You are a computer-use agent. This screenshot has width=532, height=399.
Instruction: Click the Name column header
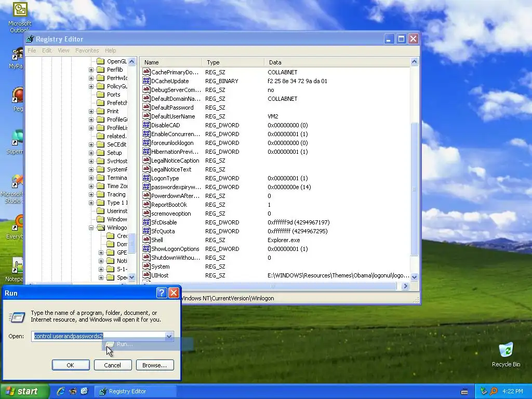coord(171,62)
